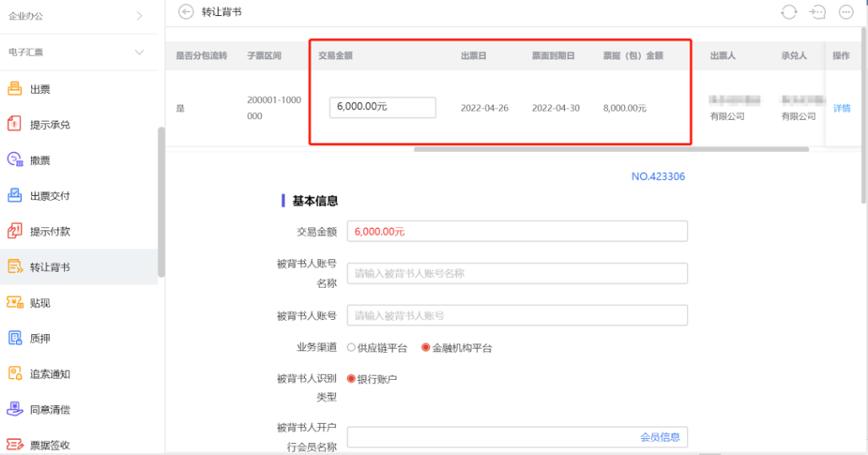Click the table horizontal scrollbar

(x=611, y=149)
